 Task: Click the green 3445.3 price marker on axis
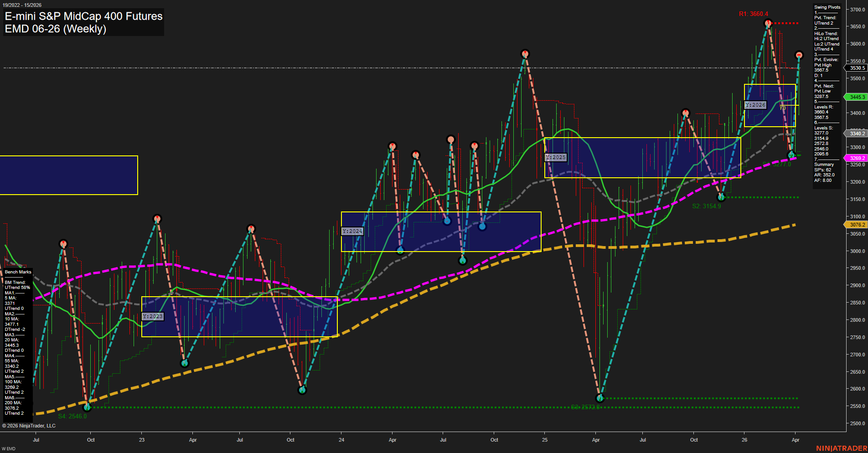point(856,97)
